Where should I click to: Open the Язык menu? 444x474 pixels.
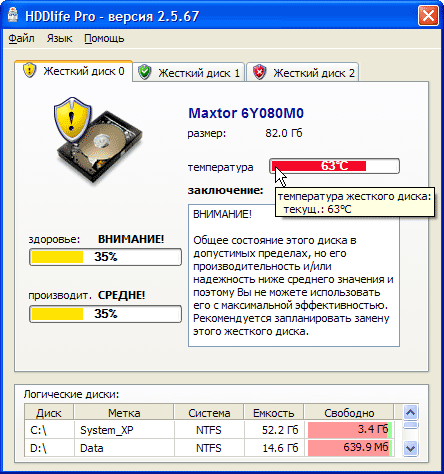59,38
